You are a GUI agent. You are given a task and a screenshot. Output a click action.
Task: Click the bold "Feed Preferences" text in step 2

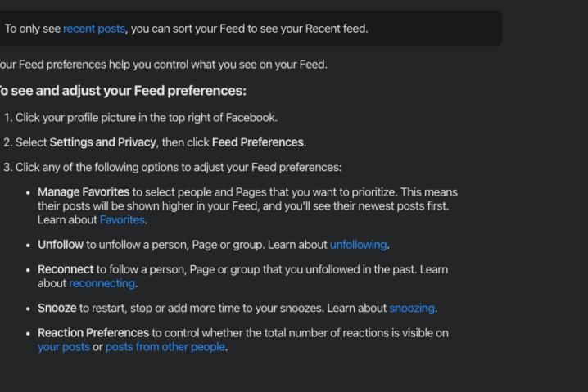click(x=258, y=142)
